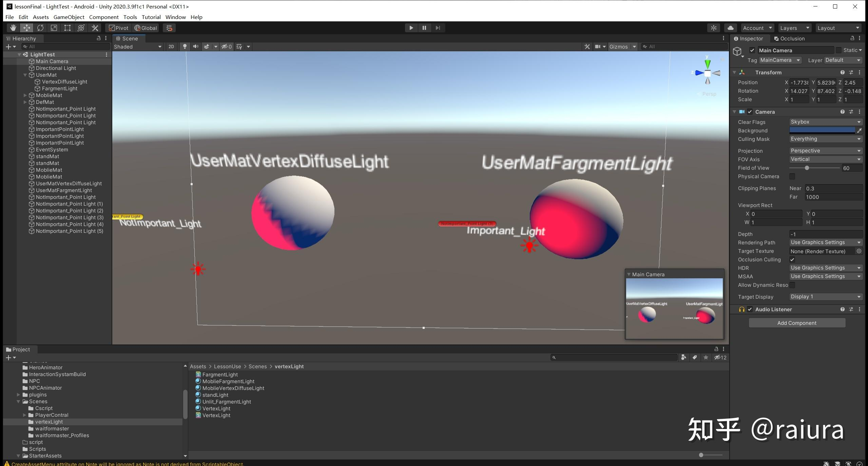Click the Pause button

(x=424, y=28)
